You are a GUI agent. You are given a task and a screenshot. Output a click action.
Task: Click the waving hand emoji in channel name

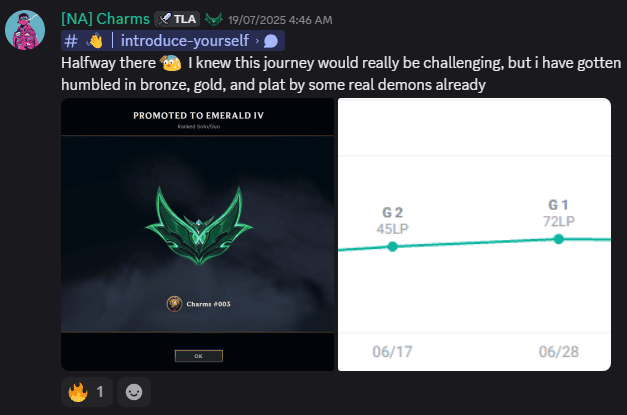tap(95, 41)
